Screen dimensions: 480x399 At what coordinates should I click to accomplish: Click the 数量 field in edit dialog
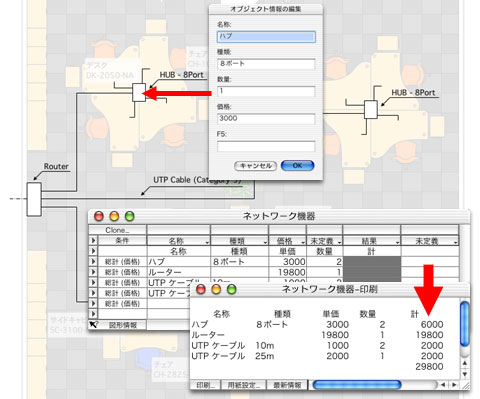pos(266,91)
